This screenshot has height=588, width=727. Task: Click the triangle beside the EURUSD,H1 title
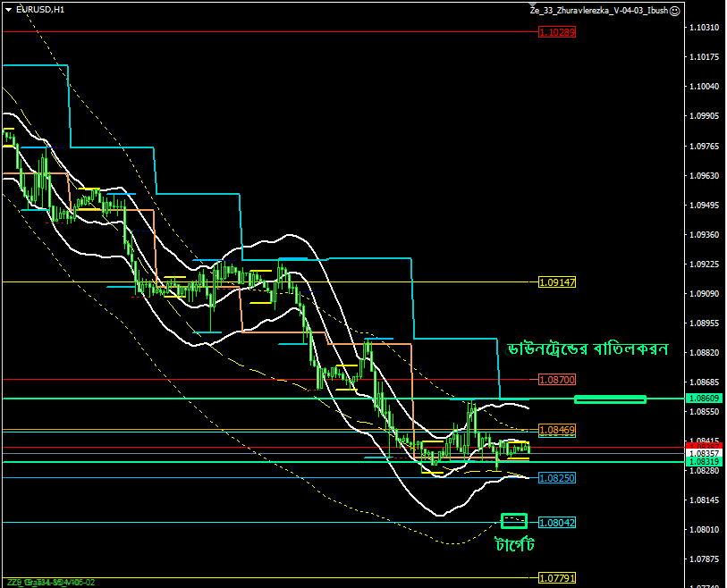[7, 10]
